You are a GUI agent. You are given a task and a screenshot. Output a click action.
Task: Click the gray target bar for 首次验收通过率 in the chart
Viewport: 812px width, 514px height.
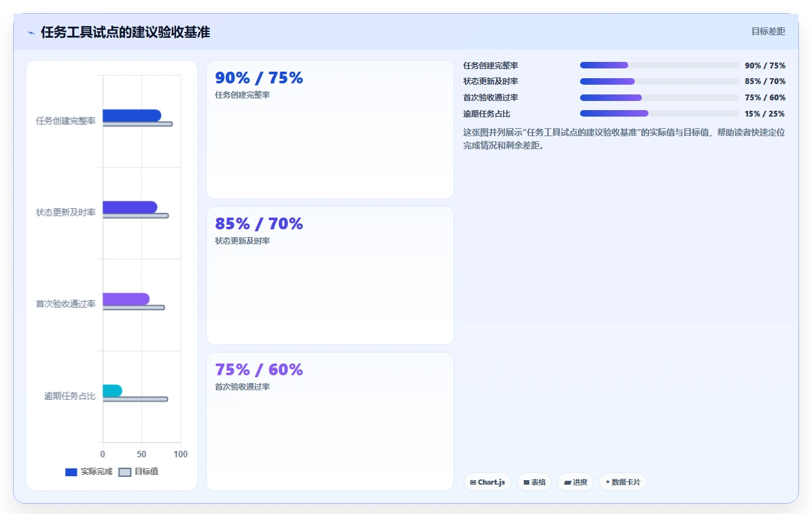coord(134,307)
